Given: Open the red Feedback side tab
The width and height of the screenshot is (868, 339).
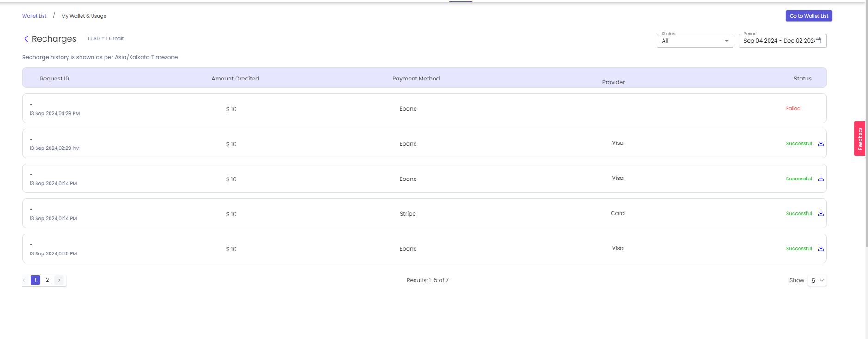Looking at the screenshot, I should click(860, 138).
